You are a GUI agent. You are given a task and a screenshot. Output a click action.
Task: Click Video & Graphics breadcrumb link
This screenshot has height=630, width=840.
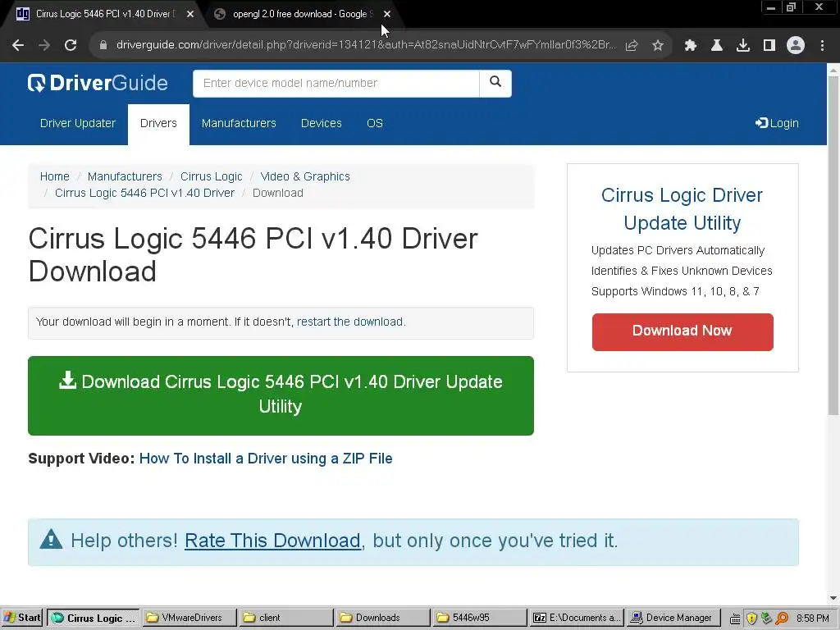[x=305, y=176]
